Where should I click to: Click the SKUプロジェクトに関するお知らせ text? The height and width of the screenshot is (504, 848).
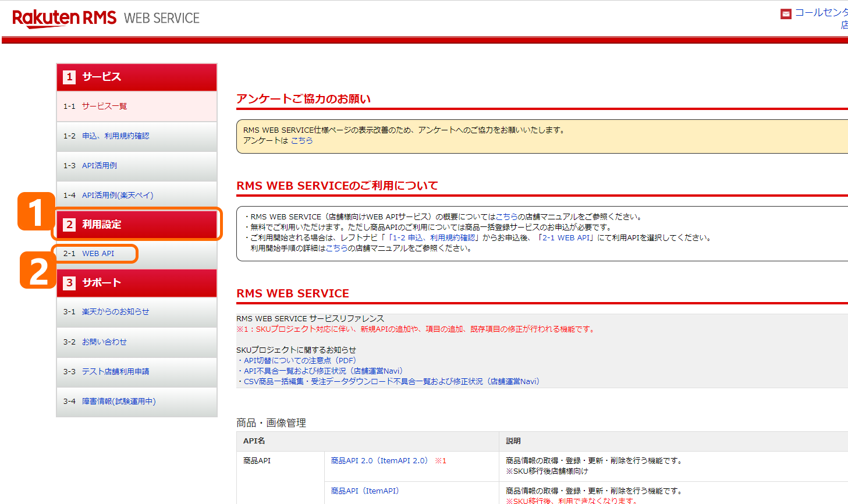[296, 350]
